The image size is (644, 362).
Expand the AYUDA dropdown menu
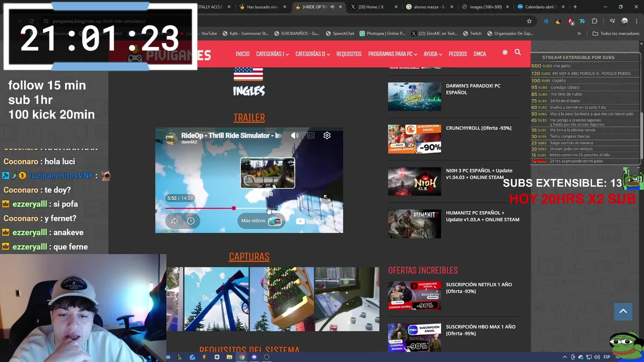pos(433,54)
